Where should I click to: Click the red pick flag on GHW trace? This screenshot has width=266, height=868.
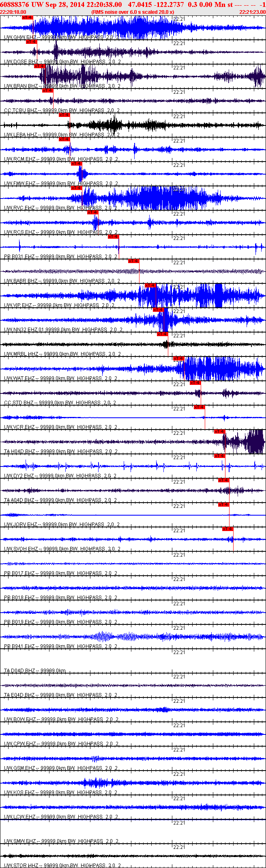tap(27, 18)
